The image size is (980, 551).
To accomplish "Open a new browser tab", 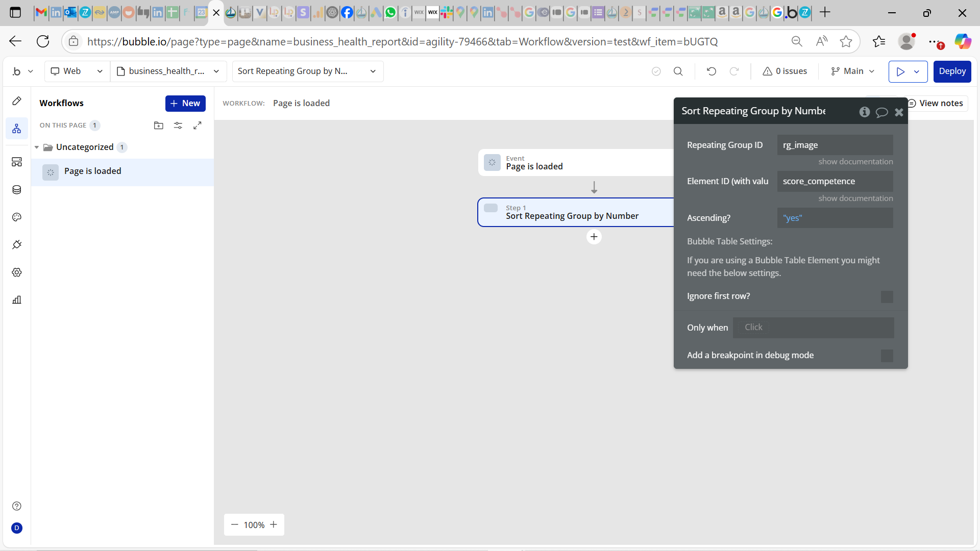I will (x=825, y=13).
